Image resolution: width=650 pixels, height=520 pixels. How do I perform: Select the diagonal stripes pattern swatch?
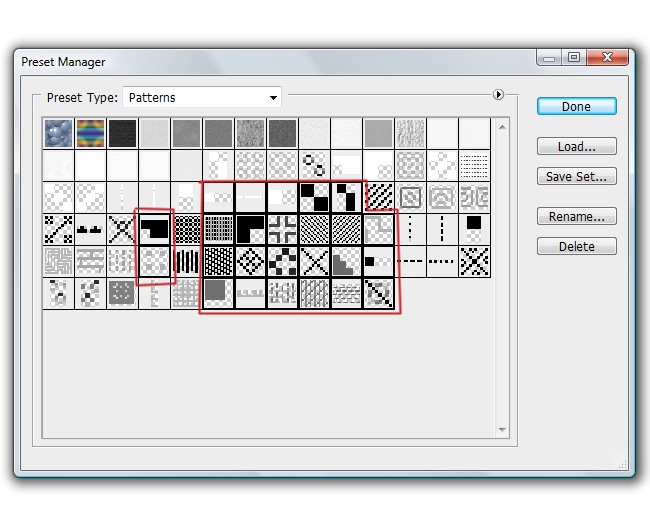tap(379, 197)
